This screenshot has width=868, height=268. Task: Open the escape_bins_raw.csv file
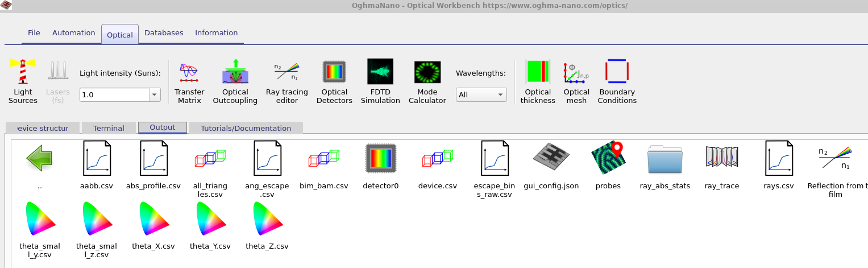pyautogui.click(x=495, y=169)
